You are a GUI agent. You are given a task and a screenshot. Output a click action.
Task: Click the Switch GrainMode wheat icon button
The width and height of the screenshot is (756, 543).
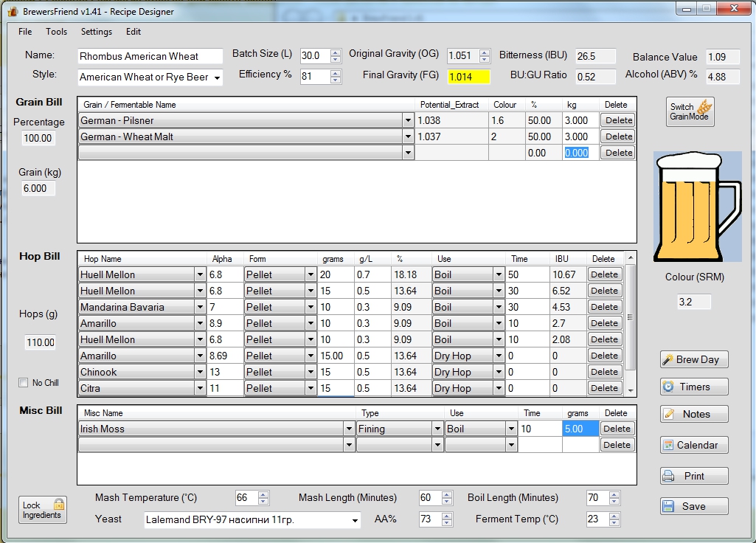coord(690,111)
